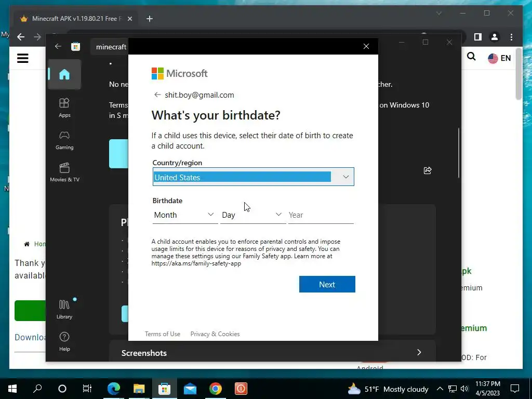Open Terms of Use link

click(163, 334)
